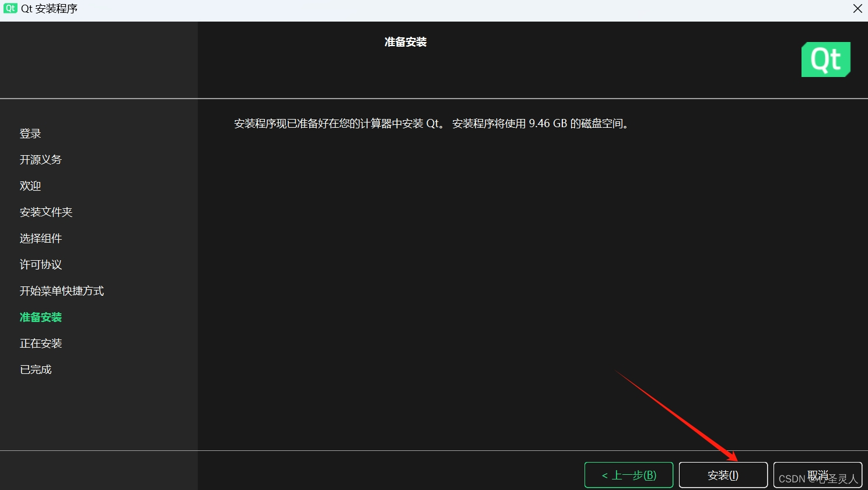This screenshot has width=868, height=490.
Task: Select the 登录 step in the sidebar
Action: [30, 133]
